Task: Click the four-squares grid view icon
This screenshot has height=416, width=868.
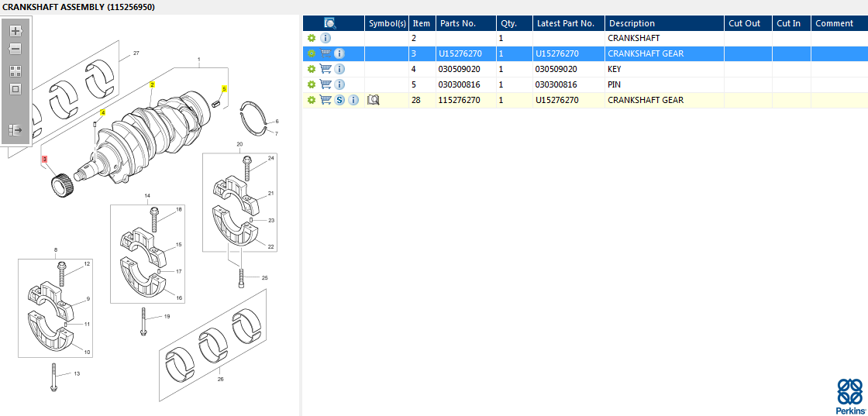Action: 15,70
